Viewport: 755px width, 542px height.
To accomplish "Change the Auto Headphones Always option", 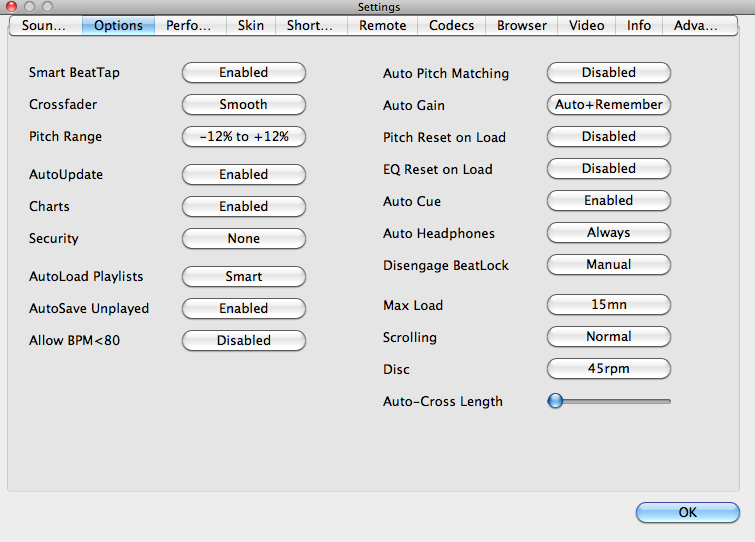I will pos(609,232).
